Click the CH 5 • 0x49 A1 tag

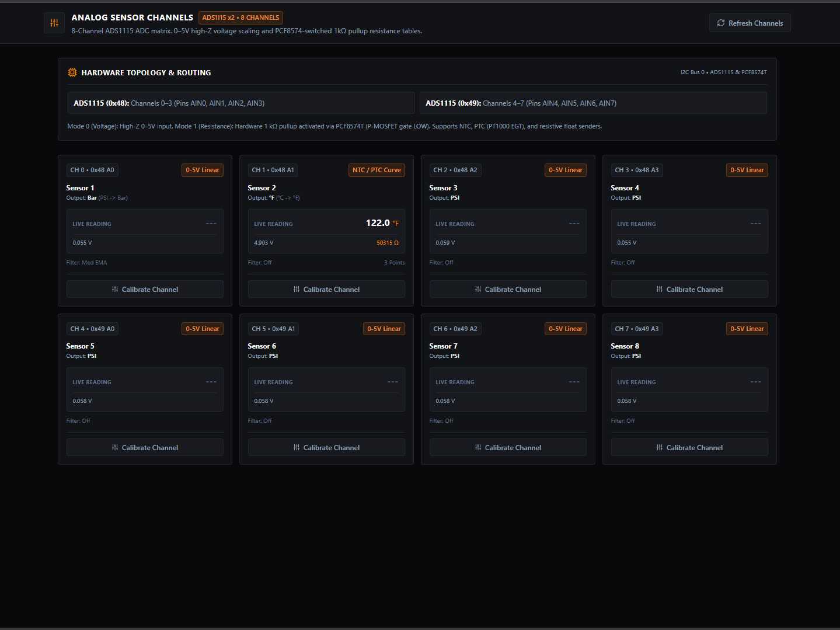click(x=273, y=329)
